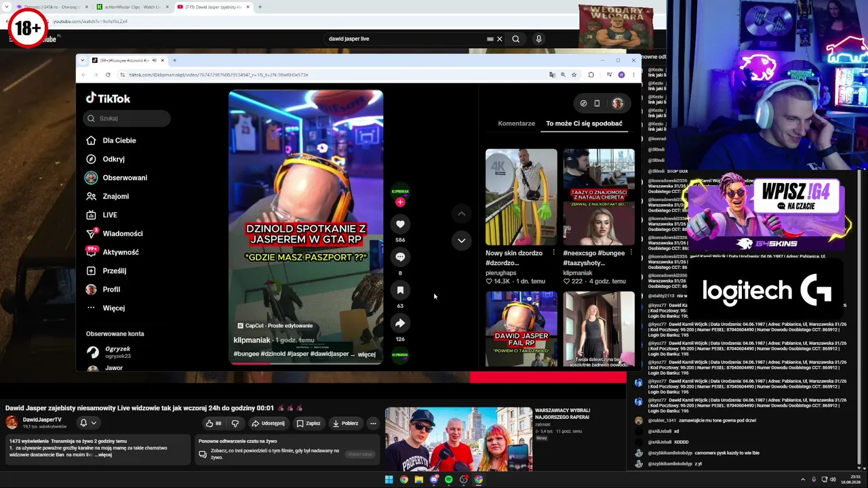Expand YouTube description with '...więcej'
This screenshot has height=488, width=868.
(104, 455)
